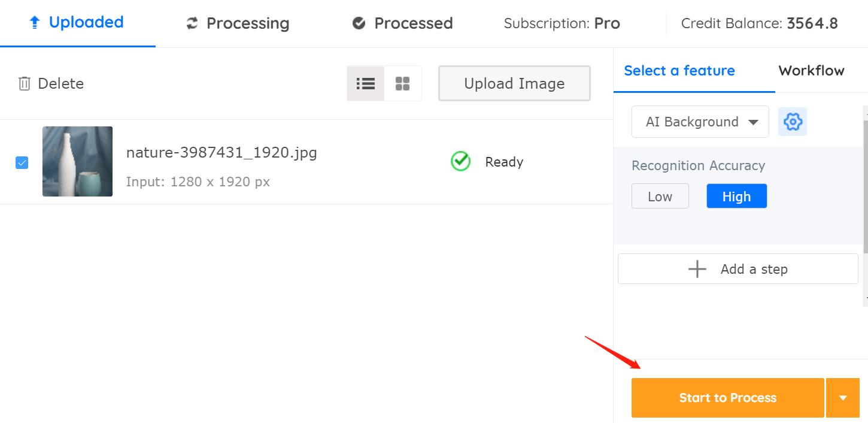Click the Start to Process button

click(x=728, y=398)
